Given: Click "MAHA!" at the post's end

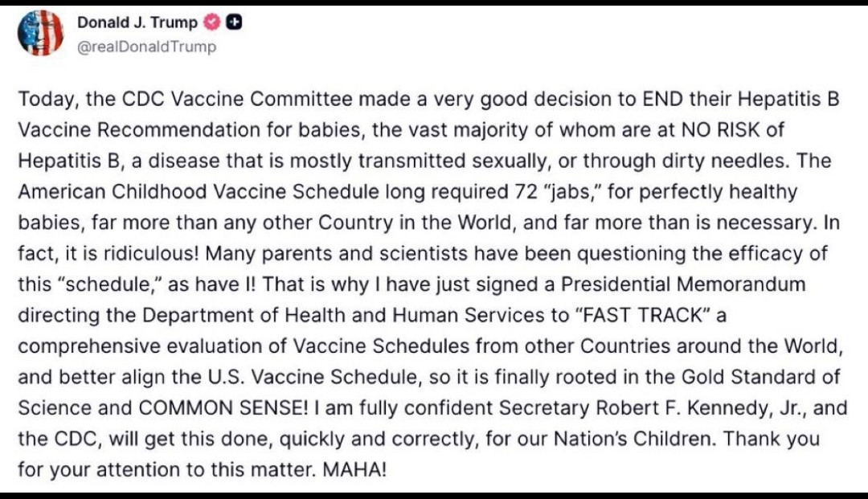Looking at the screenshot, I should point(354,468).
